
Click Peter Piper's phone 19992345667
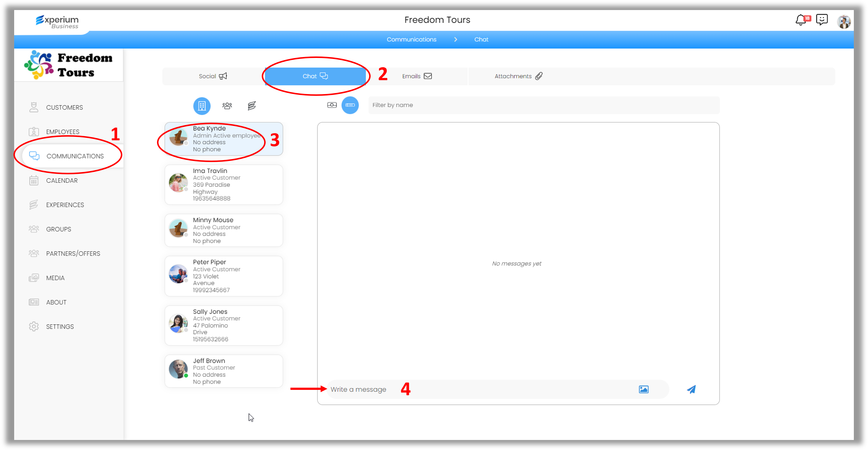[x=211, y=290]
